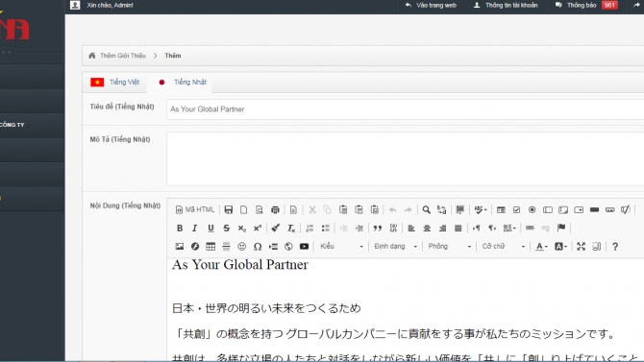This screenshot has height=362, width=644.
Task: Insert a smiley emoticon
Action: tap(242, 246)
